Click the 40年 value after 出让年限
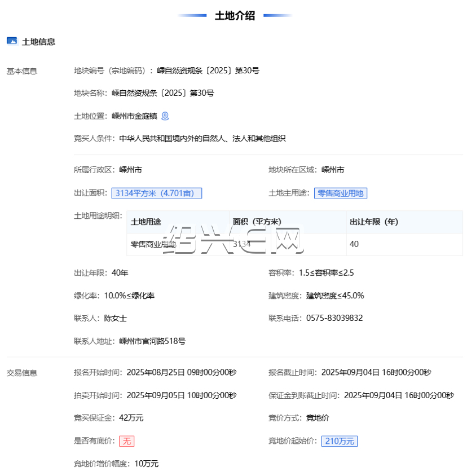Screen dimensions: 467x476 point(120,273)
